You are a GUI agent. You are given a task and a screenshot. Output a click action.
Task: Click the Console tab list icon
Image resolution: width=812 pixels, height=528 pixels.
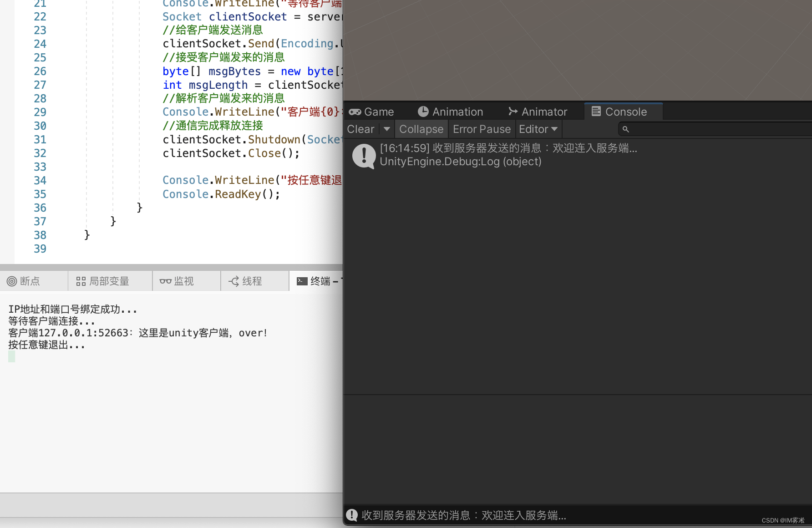(x=596, y=112)
